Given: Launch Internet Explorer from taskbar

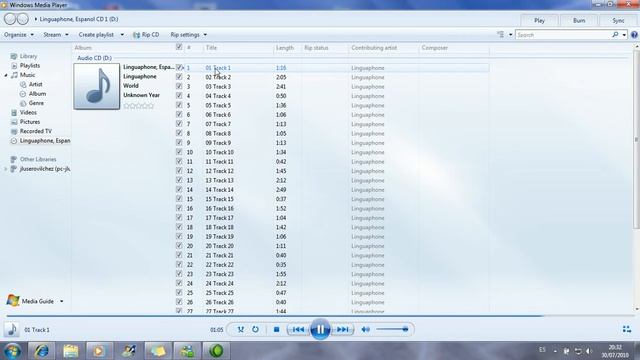Looking at the screenshot, I should 42,351.
